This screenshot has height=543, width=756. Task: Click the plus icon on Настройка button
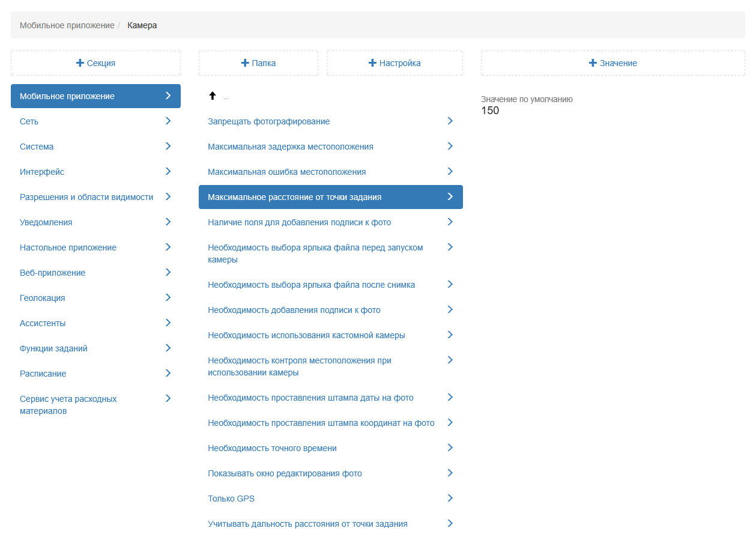pos(372,63)
